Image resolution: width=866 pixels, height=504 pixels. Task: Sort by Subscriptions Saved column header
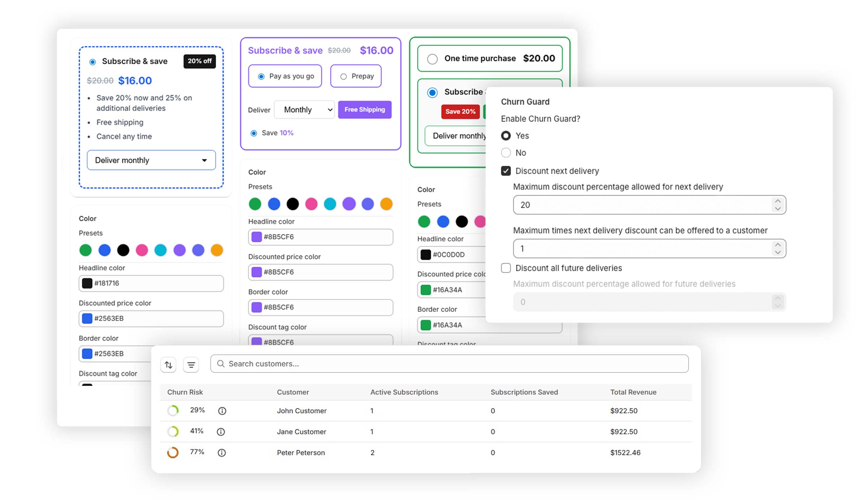[524, 392]
